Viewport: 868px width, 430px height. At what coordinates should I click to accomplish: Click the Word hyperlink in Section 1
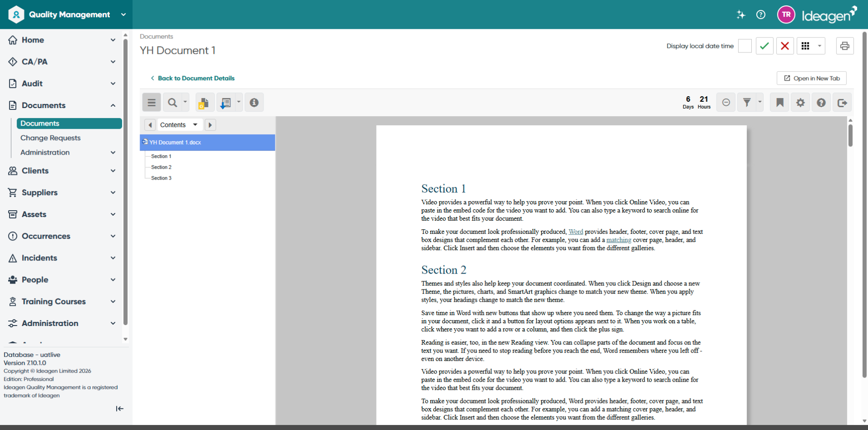point(576,232)
